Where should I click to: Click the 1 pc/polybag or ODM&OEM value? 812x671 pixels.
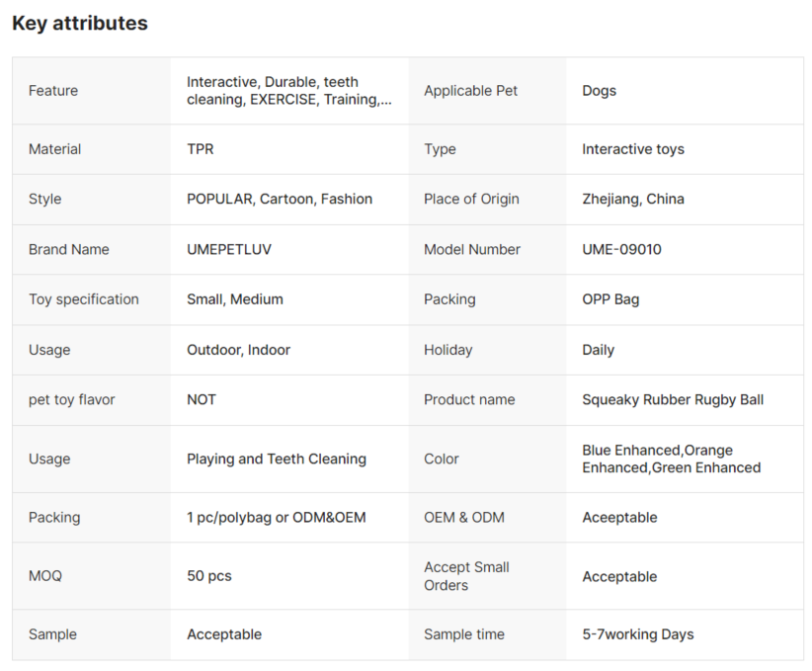[x=276, y=518]
